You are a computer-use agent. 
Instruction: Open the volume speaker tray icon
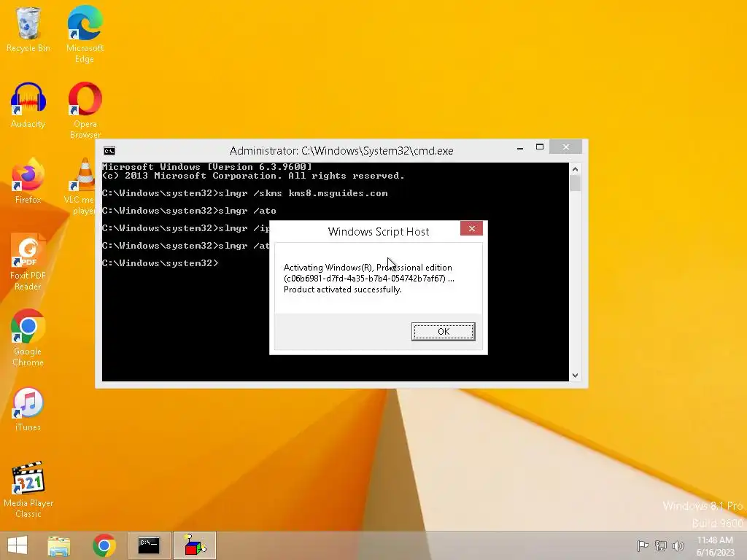tap(678, 545)
